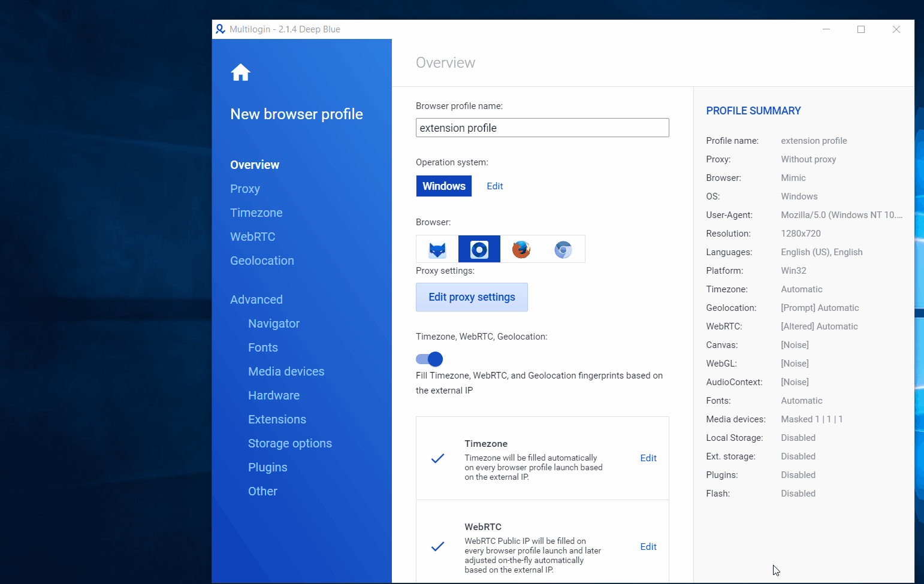
Task: Click the Media devices value 'Masked 1 | 1 | 1'
Action: point(812,419)
